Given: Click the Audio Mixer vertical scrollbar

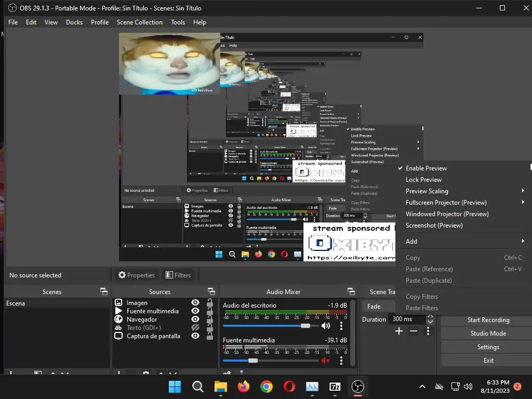Looking at the screenshot, I should point(353,332).
